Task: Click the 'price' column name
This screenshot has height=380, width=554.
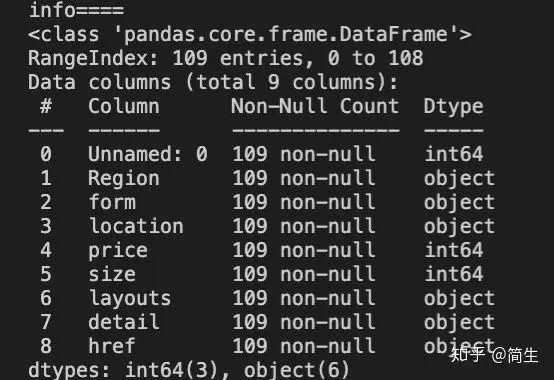Action: tap(118, 251)
